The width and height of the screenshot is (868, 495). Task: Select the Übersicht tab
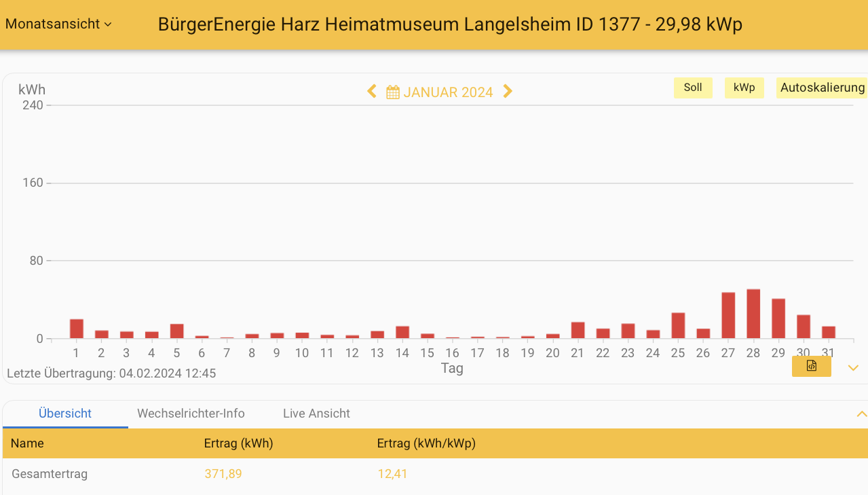[x=65, y=413]
